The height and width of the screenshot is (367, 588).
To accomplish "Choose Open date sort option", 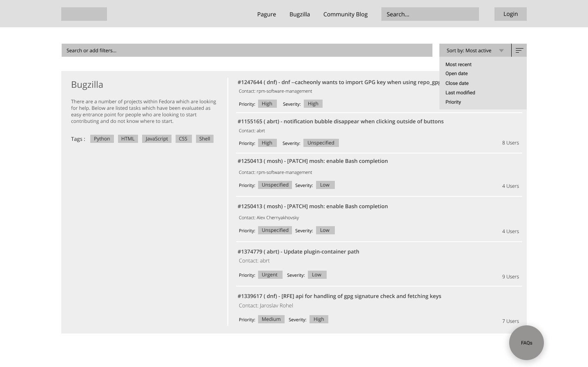I will [457, 73].
